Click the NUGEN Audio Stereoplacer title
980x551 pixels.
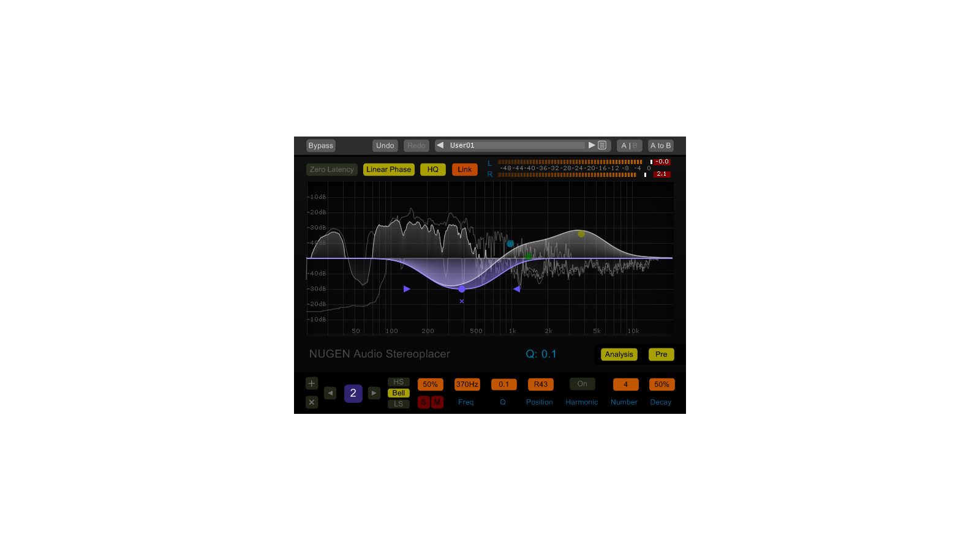coord(380,354)
